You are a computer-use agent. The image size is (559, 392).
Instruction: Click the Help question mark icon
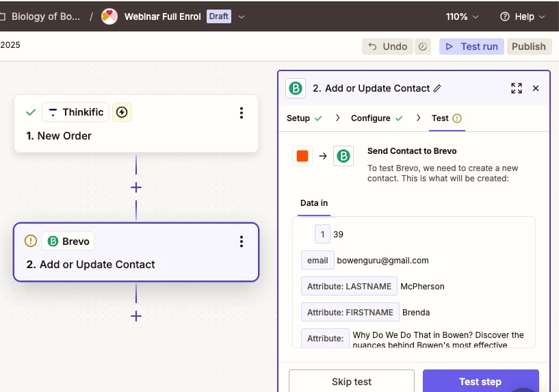coord(505,16)
